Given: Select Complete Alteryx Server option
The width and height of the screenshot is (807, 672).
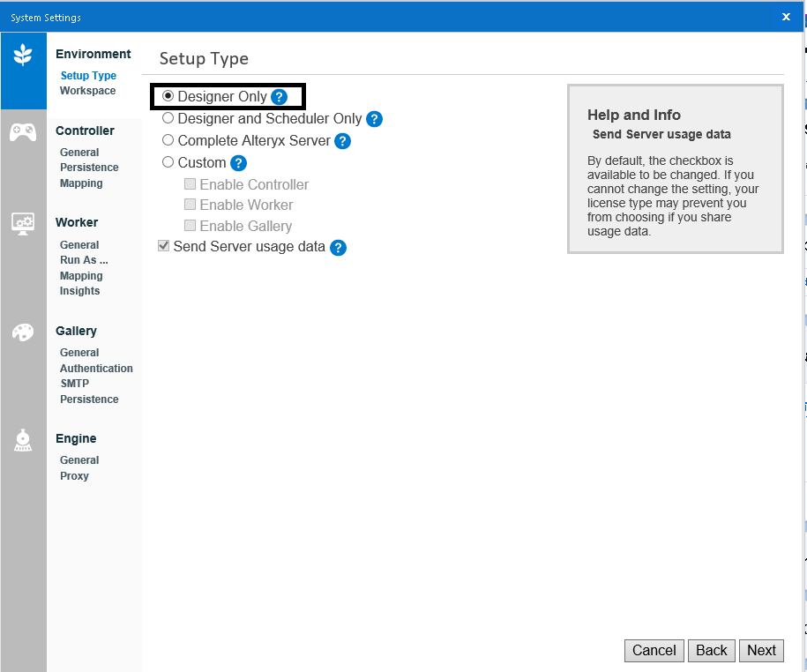Looking at the screenshot, I should click(x=168, y=140).
